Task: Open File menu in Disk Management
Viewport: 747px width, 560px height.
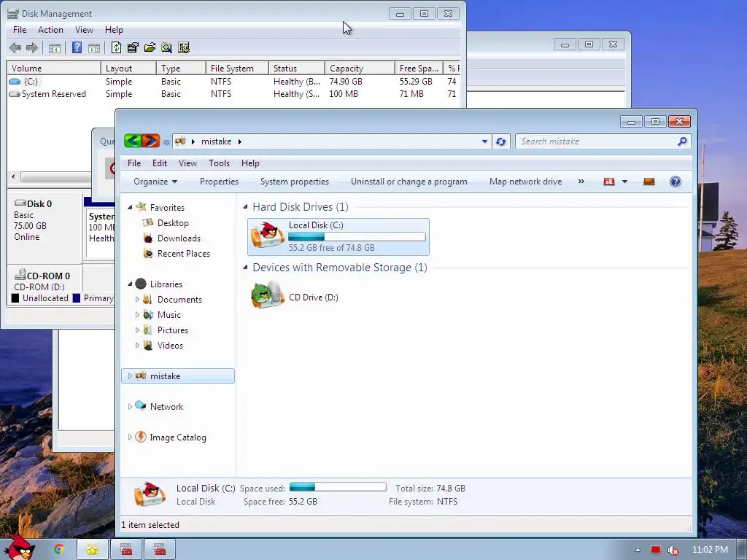Action: click(x=20, y=29)
